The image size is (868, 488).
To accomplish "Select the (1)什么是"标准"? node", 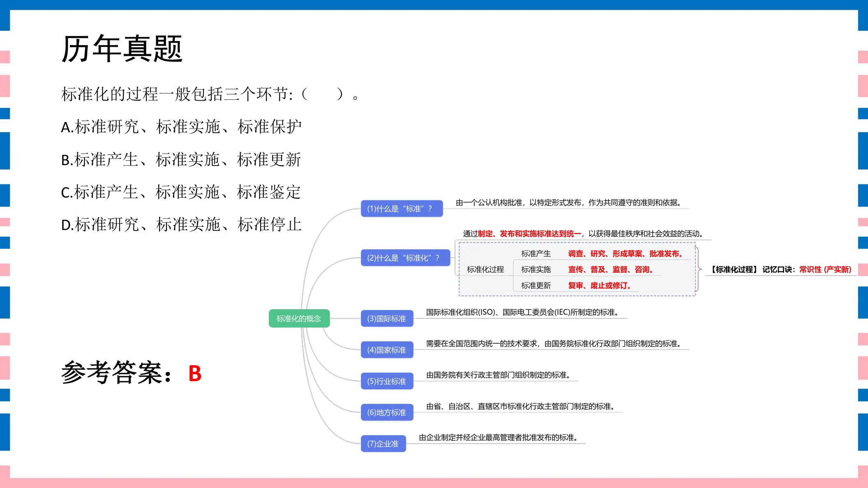I will tap(402, 209).
